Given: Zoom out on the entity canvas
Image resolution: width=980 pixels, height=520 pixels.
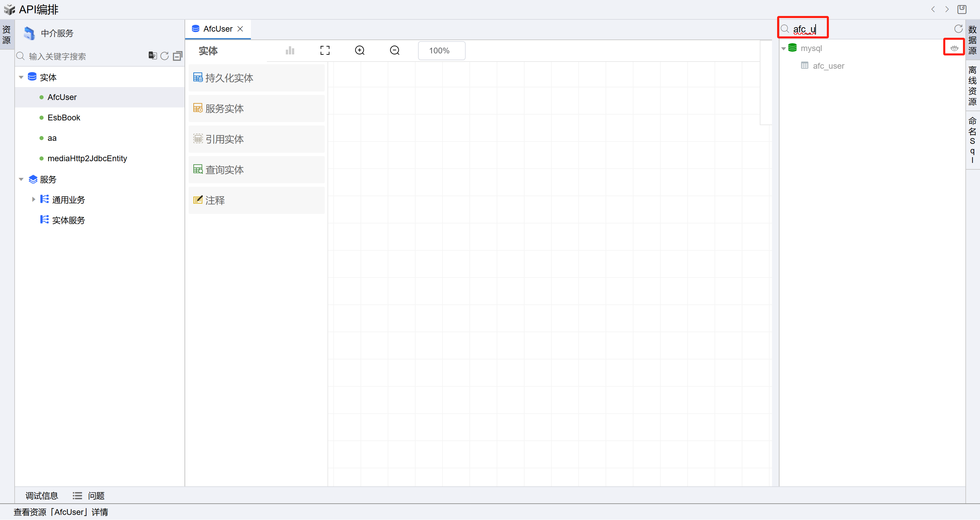Looking at the screenshot, I should click(x=395, y=50).
